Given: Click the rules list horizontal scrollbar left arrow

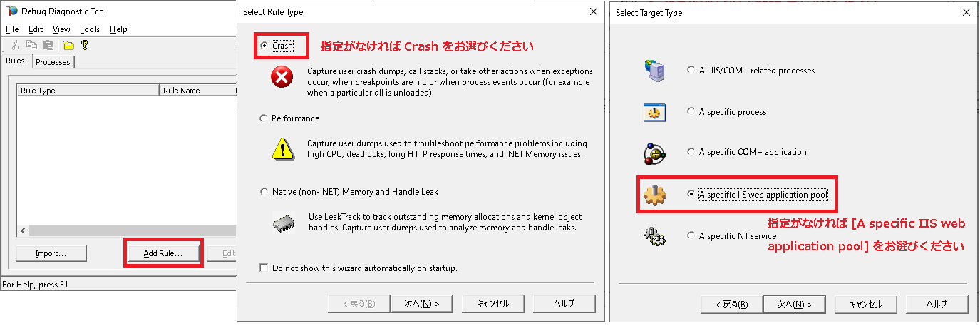Looking at the screenshot, I should [x=23, y=231].
